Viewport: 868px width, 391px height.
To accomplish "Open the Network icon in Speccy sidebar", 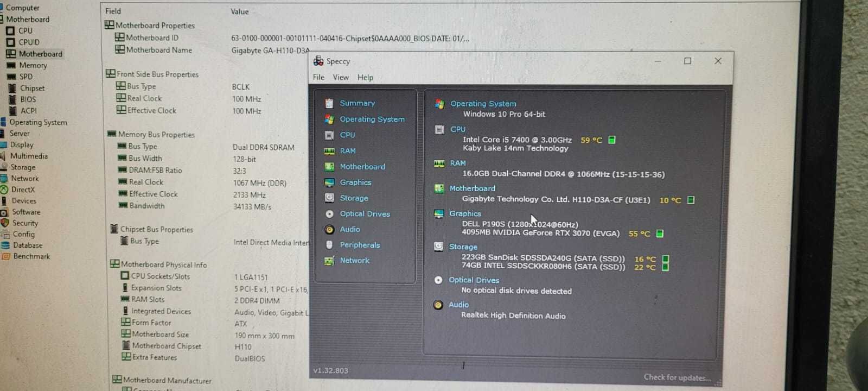I will pyautogui.click(x=329, y=261).
